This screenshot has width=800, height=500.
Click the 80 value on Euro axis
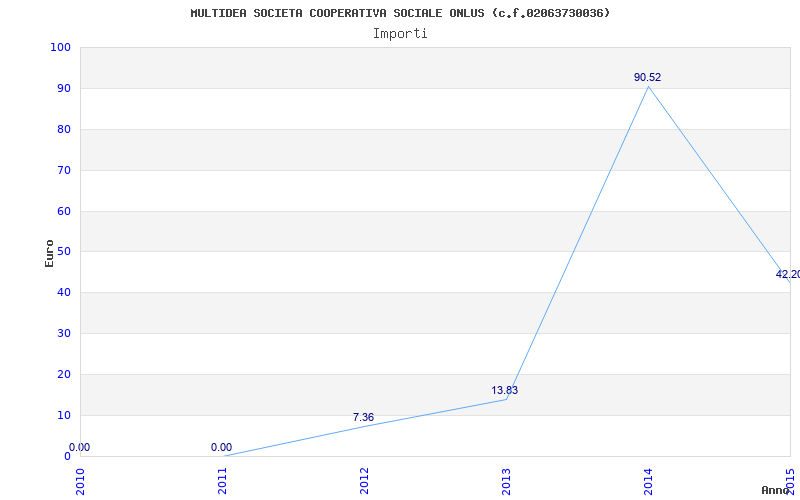pyautogui.click(x=64, y=130)
